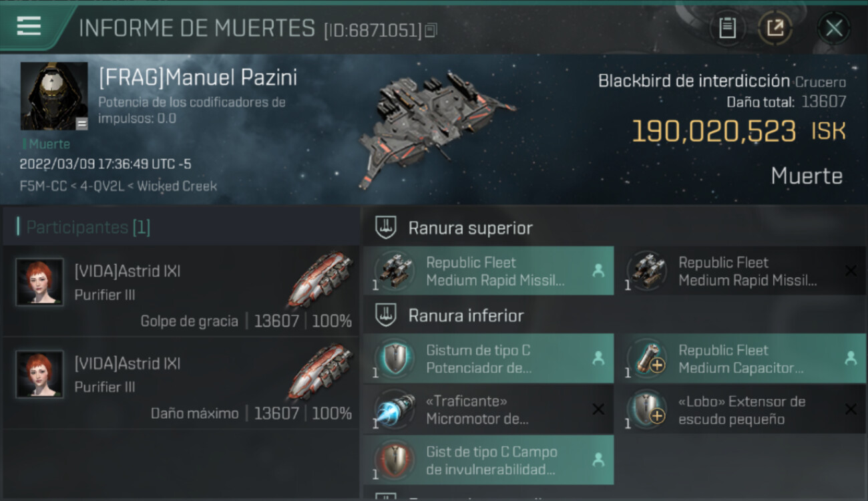Open Astrid IXI's Golpe de gracia entry
The height and width of the screenshot is (501, 868).
tap(181, 291)
